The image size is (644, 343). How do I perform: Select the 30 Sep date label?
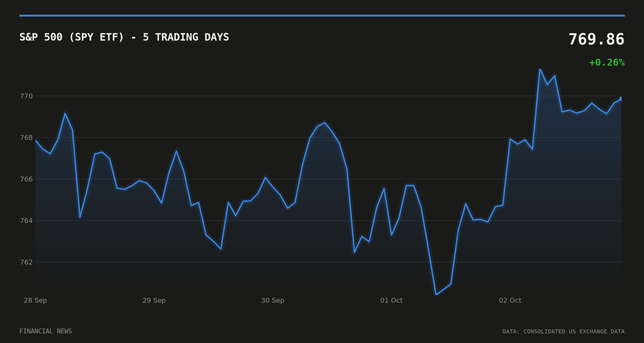(273, 300)
